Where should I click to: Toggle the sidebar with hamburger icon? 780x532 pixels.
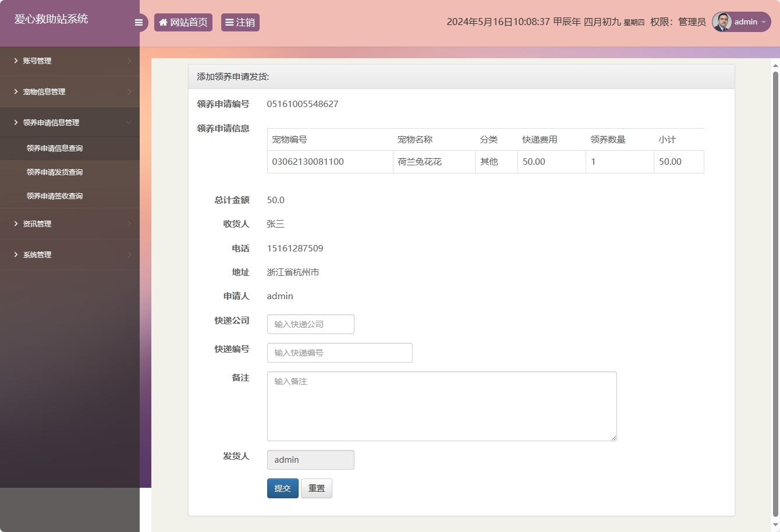point(139,22)
